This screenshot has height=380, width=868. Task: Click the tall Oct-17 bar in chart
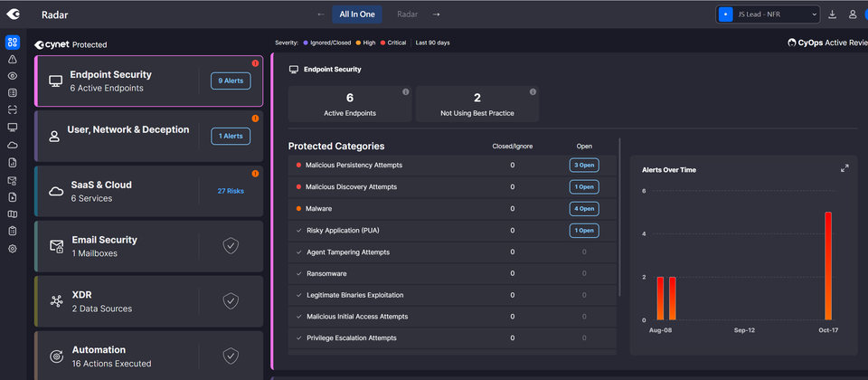827,265
